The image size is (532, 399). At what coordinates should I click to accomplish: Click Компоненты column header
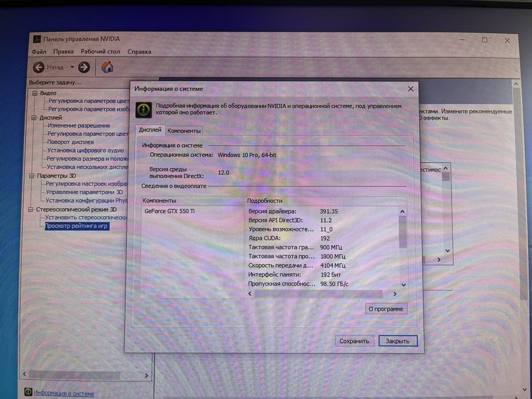[x=193, y=201]
